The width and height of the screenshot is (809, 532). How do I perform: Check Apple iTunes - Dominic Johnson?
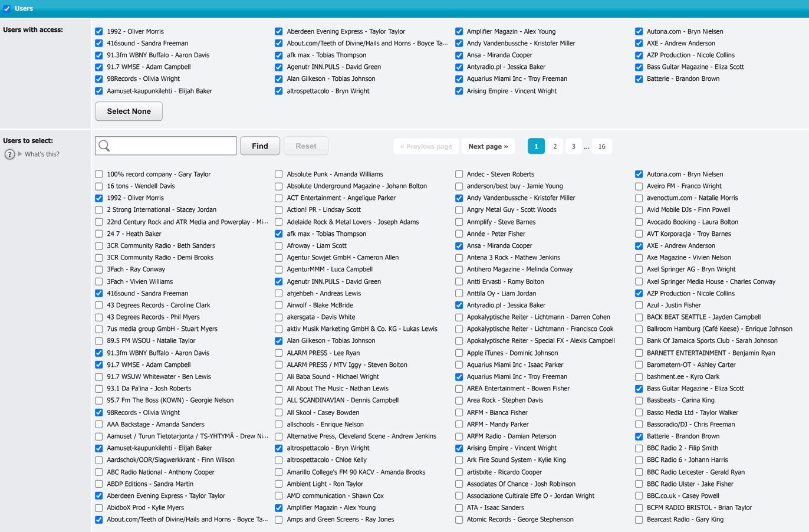459,353
